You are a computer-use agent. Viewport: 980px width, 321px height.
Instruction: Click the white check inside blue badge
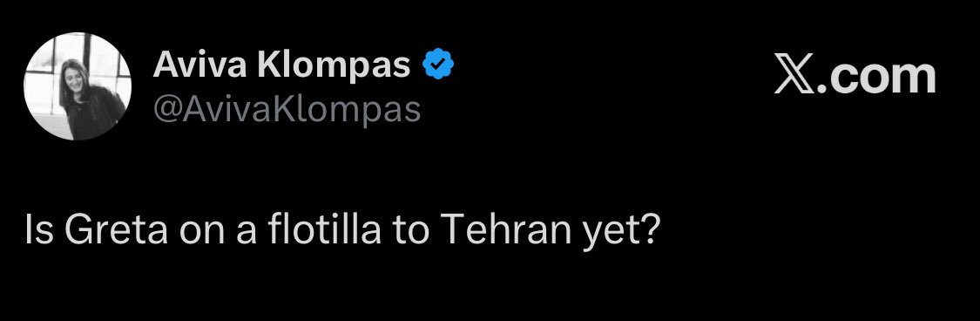point(439,64)
